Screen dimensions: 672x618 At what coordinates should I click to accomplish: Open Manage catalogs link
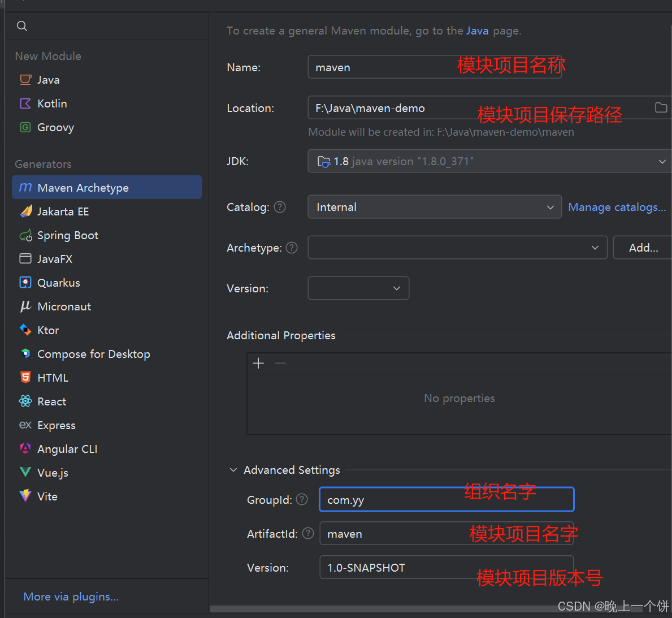[x=617, y=207]
